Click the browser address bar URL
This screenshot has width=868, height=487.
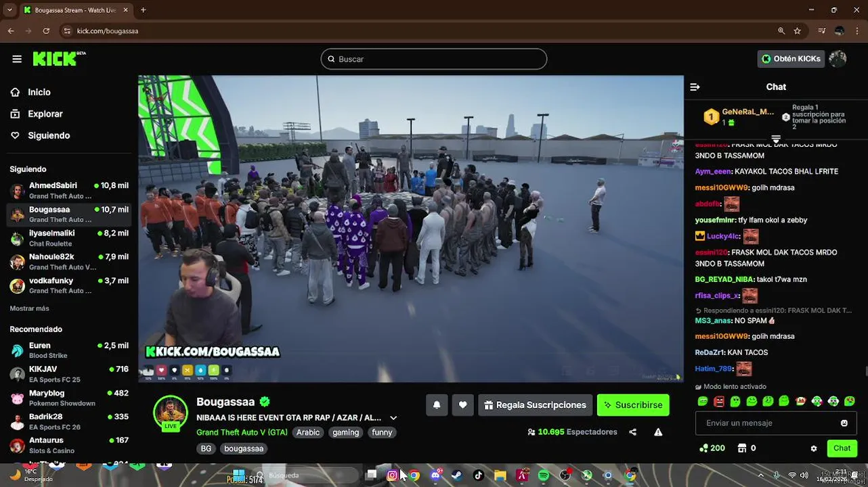click(x=108, y=31)
